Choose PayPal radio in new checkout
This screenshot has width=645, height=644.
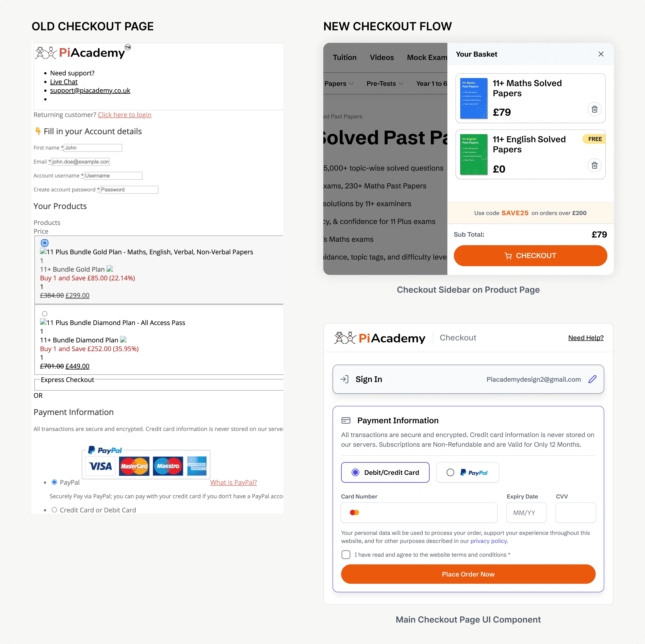click(x=450, y=472)
